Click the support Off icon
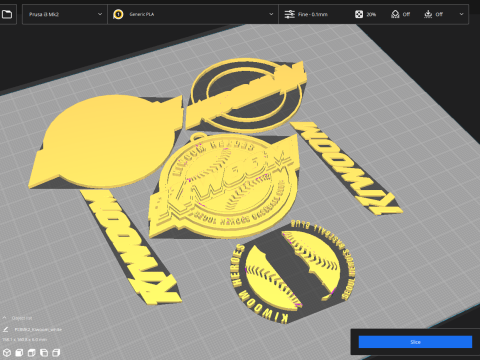Image resolution: width=480 pixels, height=360 pixels. pos(395,14)
